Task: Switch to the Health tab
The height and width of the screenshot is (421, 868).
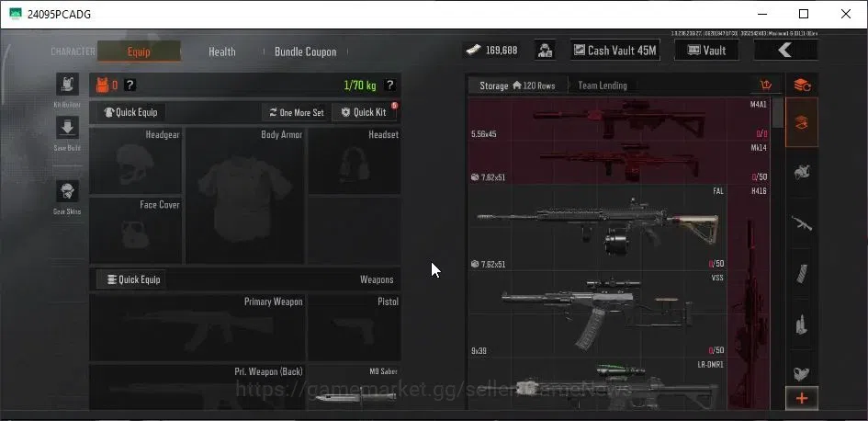Action: click(x=222, y=51)
